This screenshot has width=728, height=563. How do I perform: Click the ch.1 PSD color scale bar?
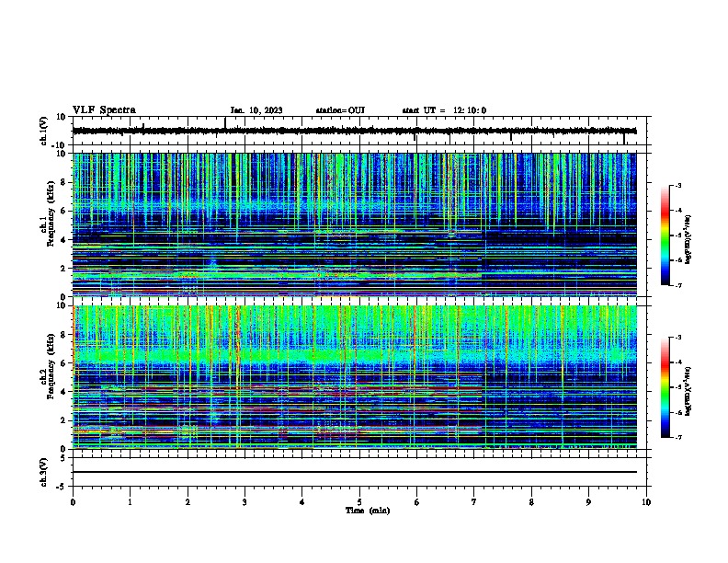coord(665,236)
